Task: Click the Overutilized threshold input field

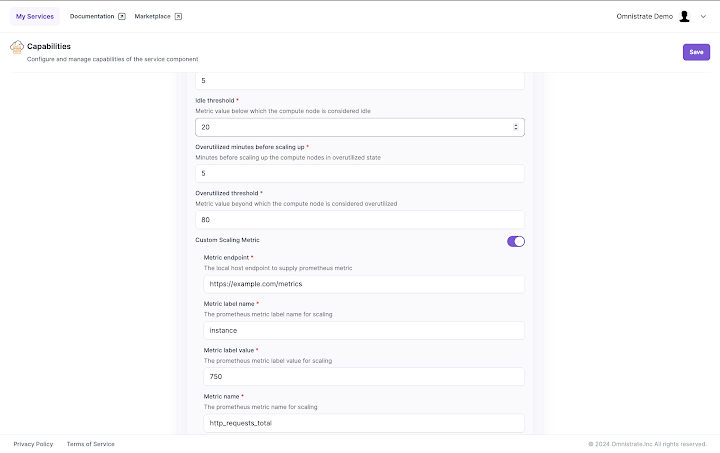Action: [360, 219]
